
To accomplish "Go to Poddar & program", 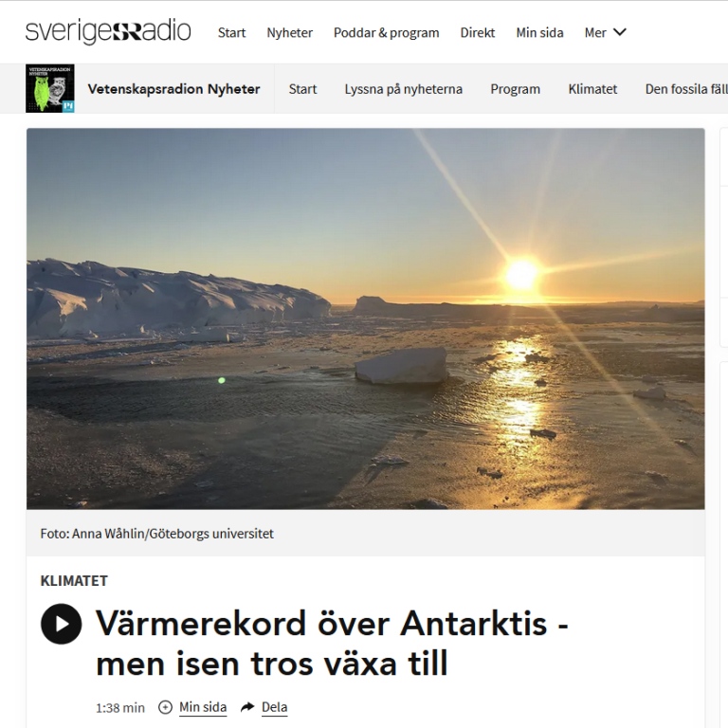I will point(387,32).
